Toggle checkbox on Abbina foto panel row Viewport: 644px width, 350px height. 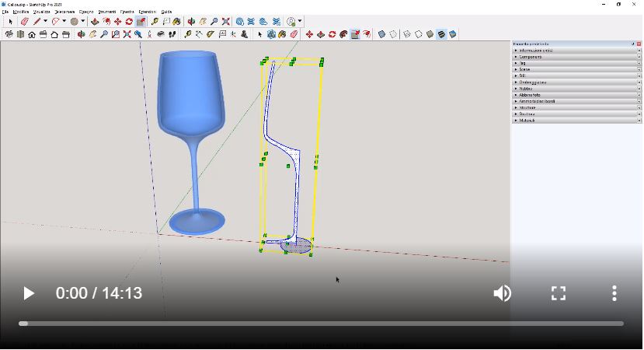click(639, 95)
